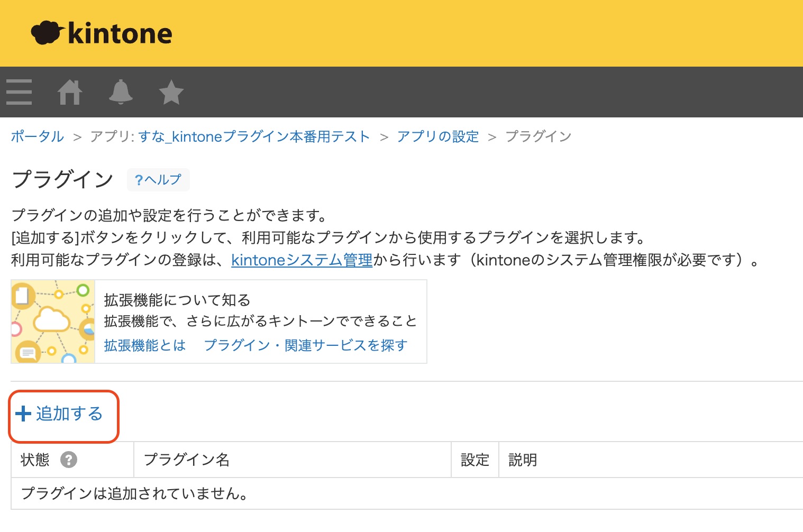Open the ?ヘルプ help link

click(158, 180)
